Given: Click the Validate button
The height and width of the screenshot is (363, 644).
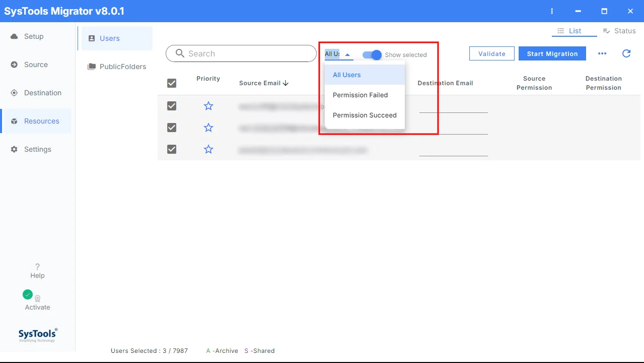Looking at the screenshot, I should 492,53.
